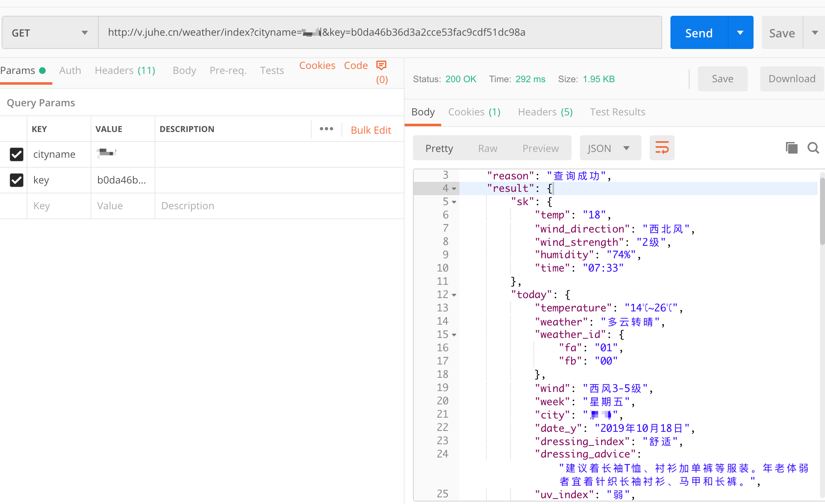Click the comments icon beside Code
The width and height of the screenshot is (825, 504).
[381, 66]
